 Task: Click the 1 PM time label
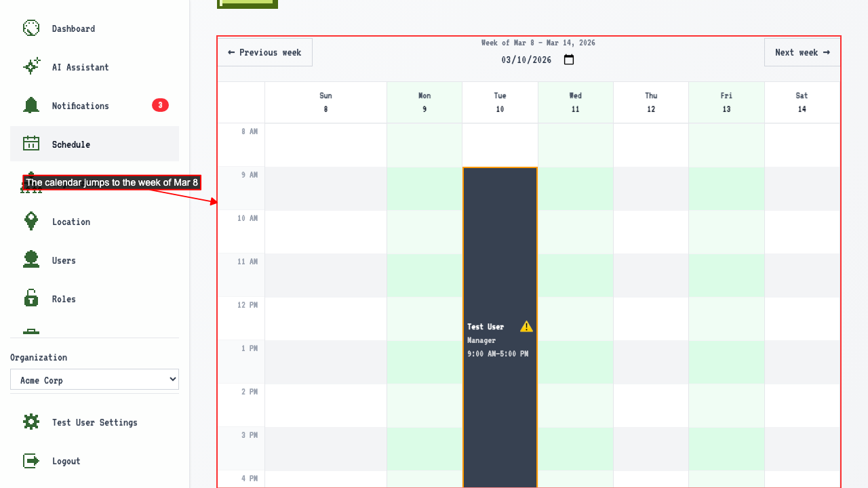pos(250,348)
